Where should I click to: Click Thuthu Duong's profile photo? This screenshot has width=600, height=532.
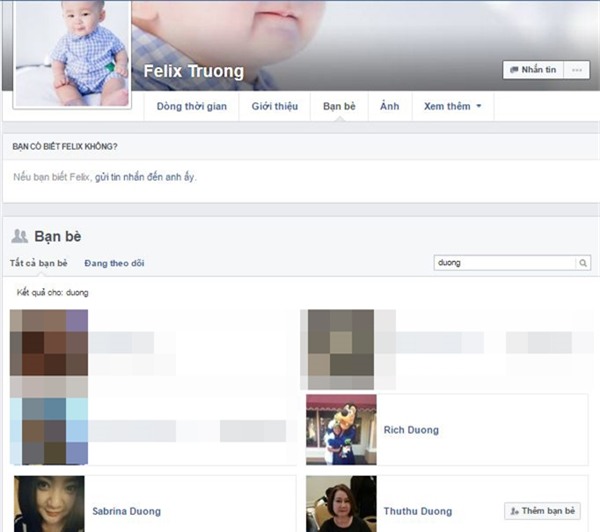(x=341, y=504)
